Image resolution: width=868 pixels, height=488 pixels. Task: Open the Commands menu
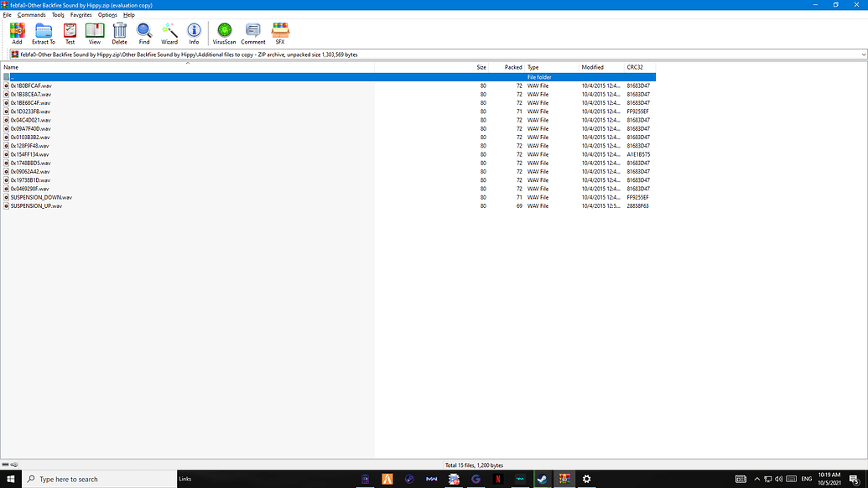point(31,14)
